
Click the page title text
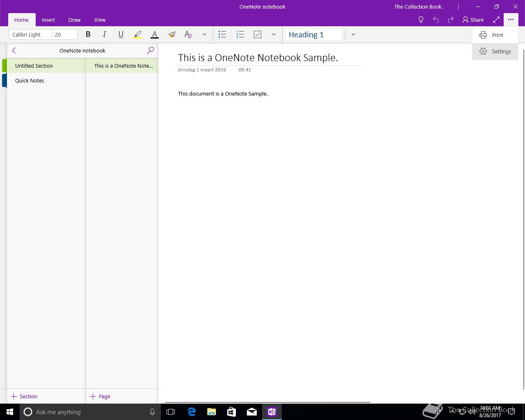click(258, 57)
